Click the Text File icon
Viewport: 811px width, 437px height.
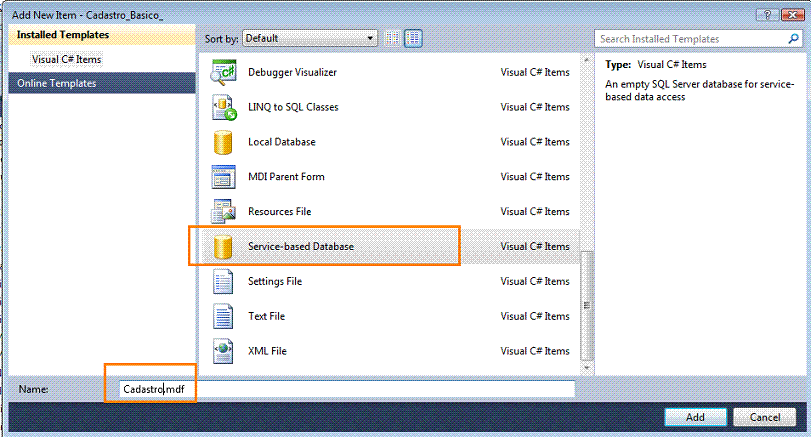[x=223, y=317]
